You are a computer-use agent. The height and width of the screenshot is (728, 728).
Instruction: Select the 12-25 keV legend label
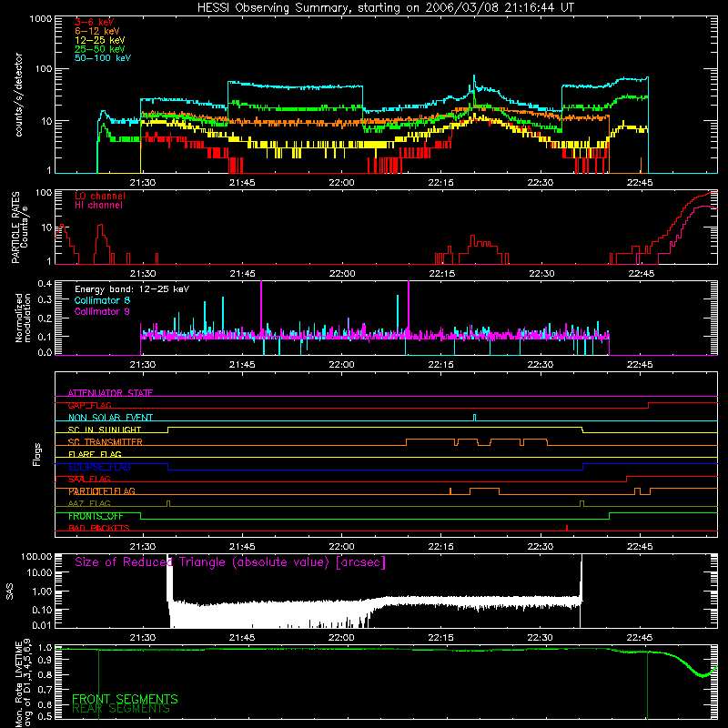point(99,40)
